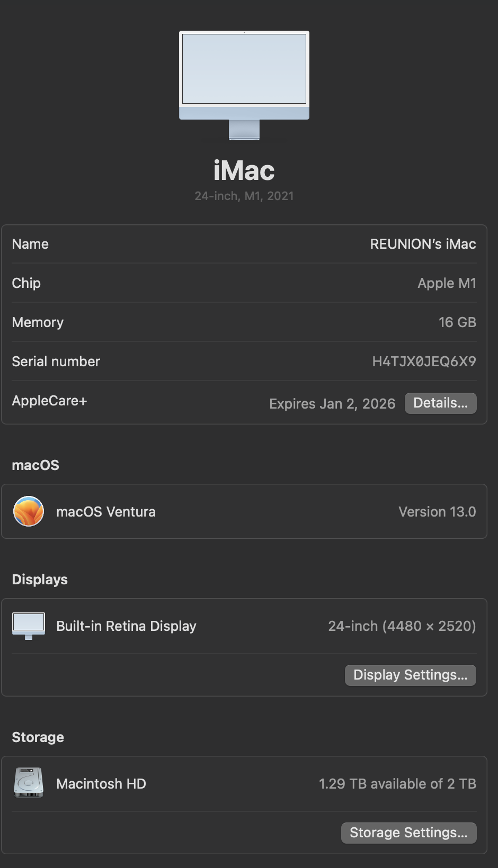498x868 pixels.
Task: Open Display Settings
Action: pos(410,675)
